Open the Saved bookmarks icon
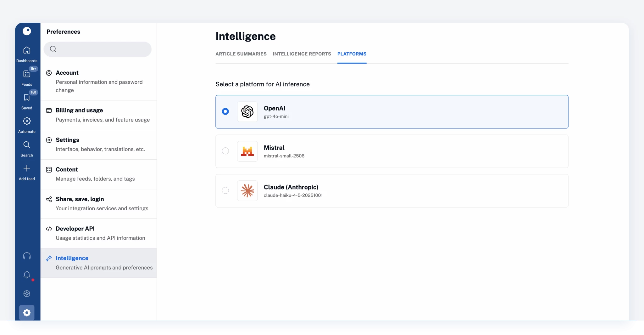The image size is (644, 335). [27, 98]
